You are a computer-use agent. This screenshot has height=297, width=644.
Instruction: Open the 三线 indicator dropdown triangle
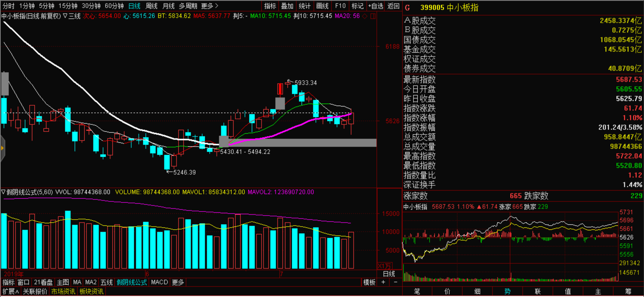coord(65,16)
